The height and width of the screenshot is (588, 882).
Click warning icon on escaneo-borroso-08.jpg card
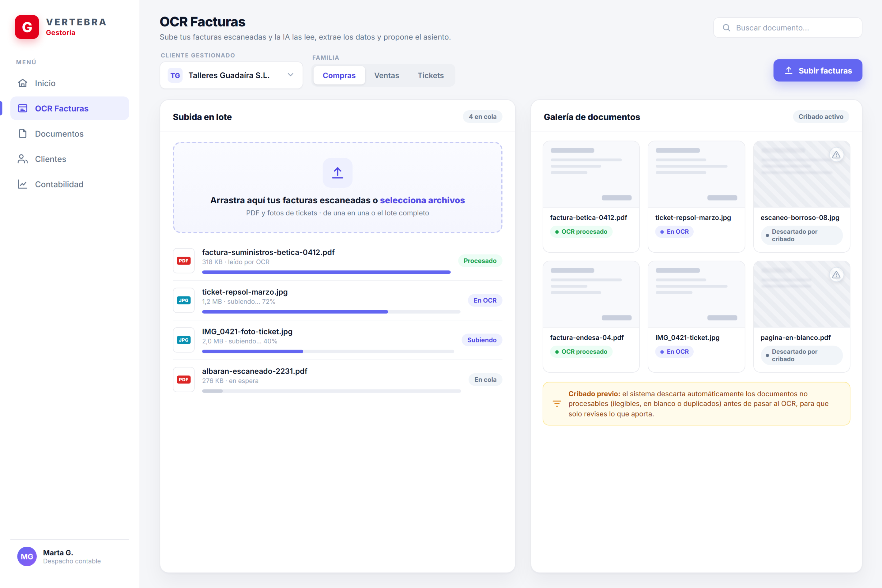click(x=836, y=155)
